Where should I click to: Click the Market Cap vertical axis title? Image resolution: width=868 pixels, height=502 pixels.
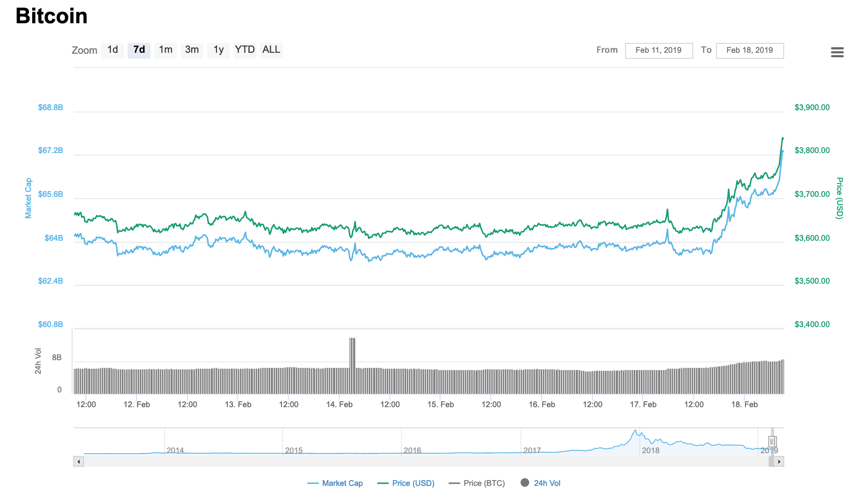28,198
